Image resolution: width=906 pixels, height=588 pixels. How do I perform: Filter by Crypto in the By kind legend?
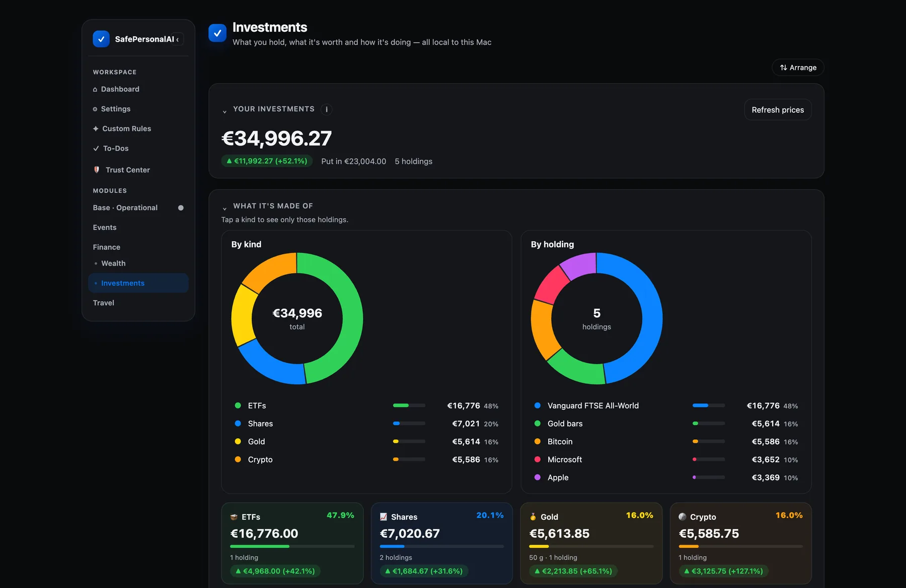coord(366,460)
